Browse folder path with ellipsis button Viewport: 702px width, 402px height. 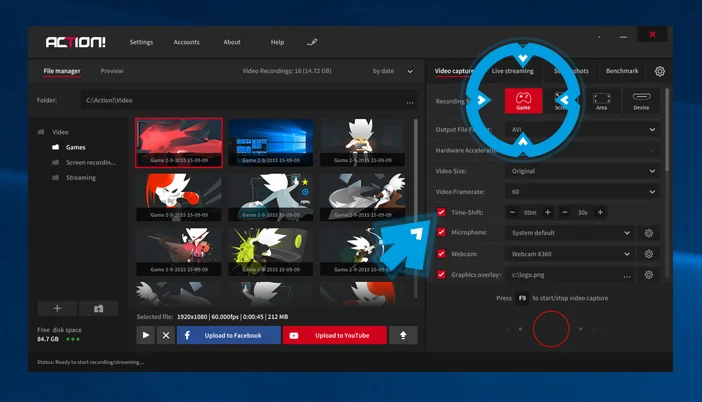tap(410, 101)
